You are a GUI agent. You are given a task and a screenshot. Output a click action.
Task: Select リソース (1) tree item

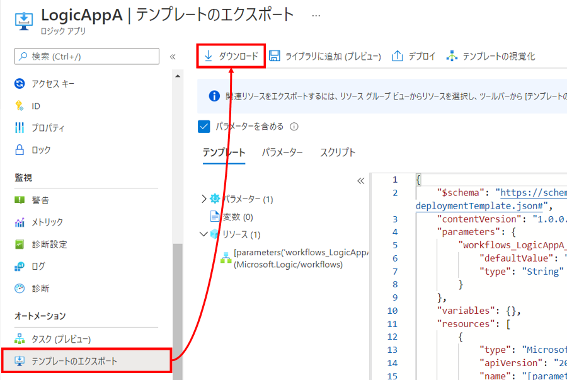[x=241, y=234]
